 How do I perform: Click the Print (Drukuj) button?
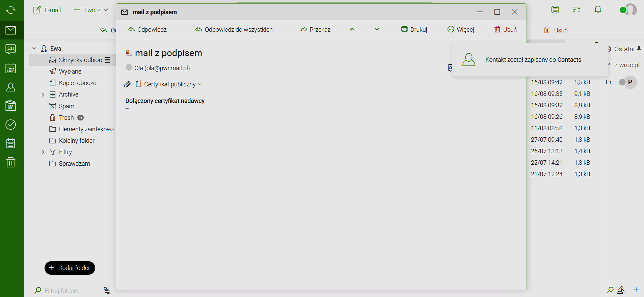coord(414,30)
